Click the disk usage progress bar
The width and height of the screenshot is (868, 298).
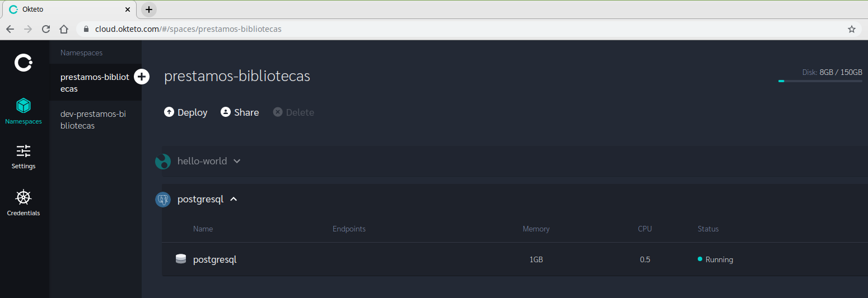pyautogui.click(x=820, y=81)
